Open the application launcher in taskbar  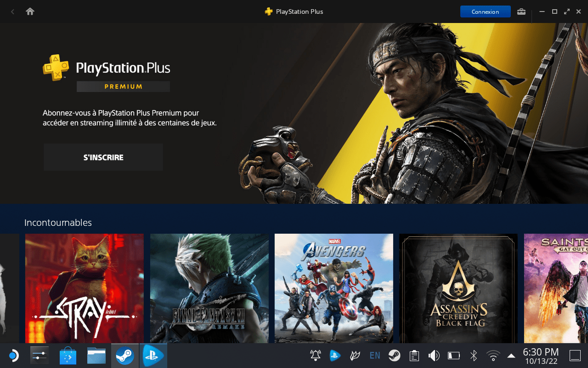pos(13,356)
